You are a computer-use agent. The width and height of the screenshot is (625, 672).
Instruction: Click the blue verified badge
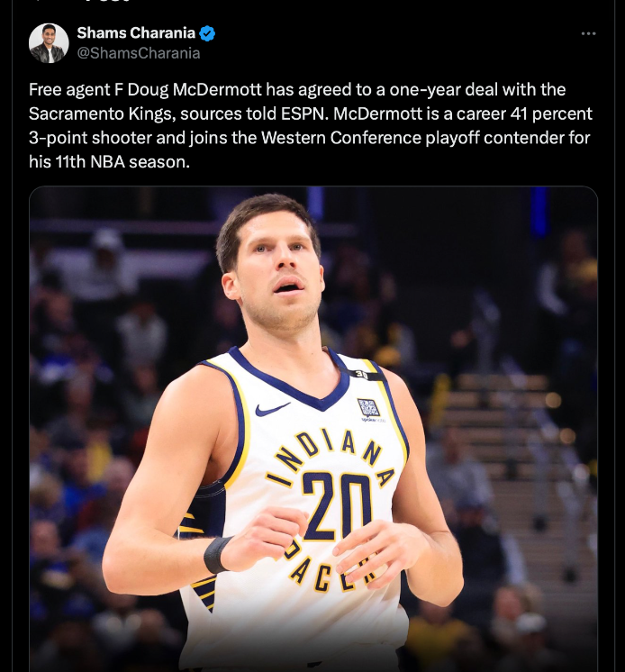tap(207, 33)
